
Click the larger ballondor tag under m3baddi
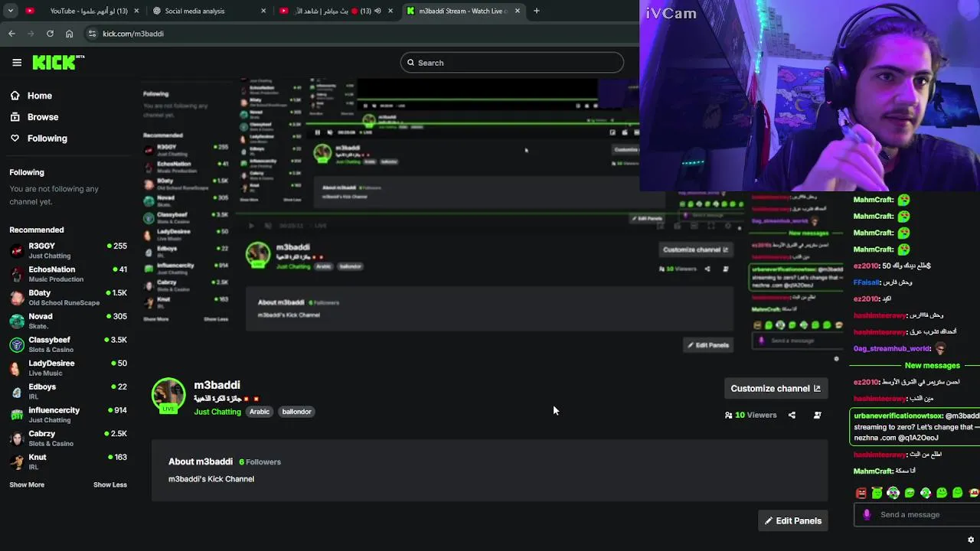tap(296, 412)
